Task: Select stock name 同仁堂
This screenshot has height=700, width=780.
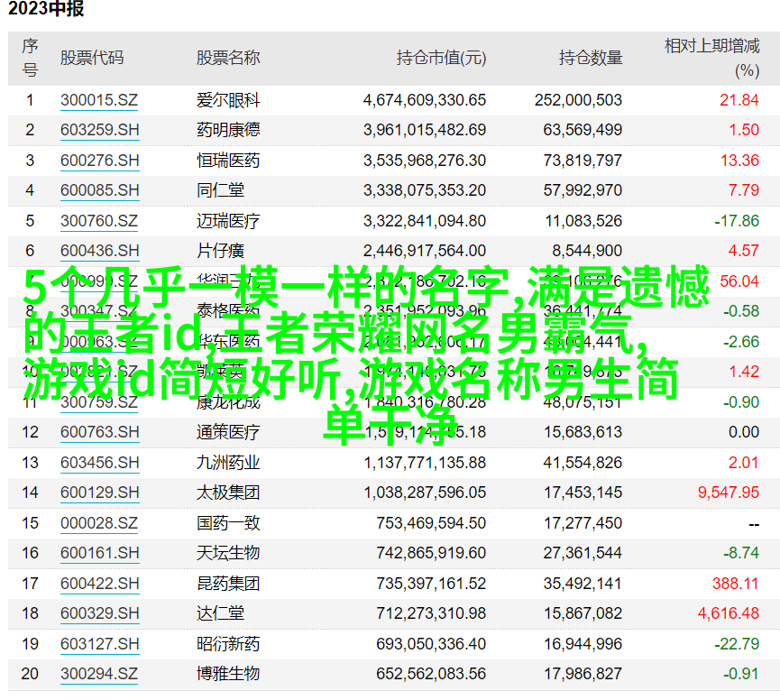Action: point(220,190)
